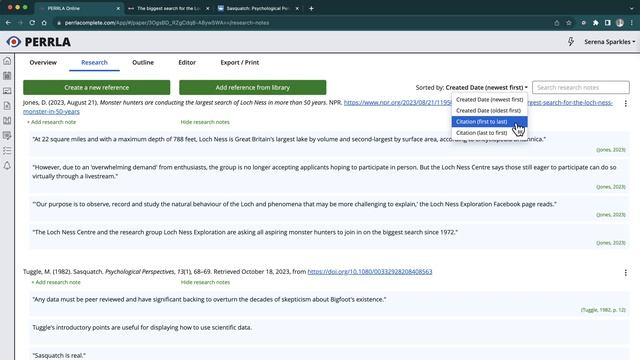The height and width of the screenshot is (360, 640).
Task: Open the notifications bell in sidebar
Action: point(7,166)
